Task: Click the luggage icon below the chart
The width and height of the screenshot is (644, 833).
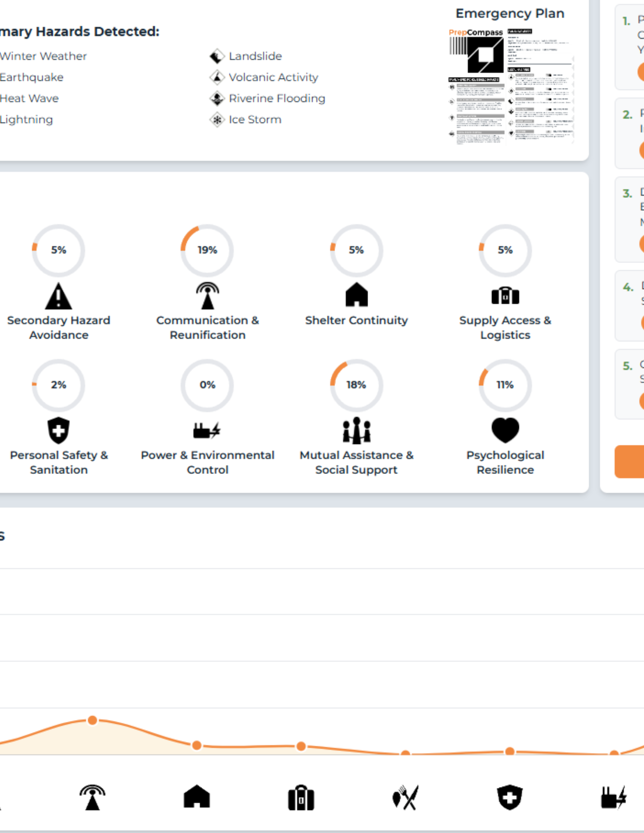Action: point(301,797)
